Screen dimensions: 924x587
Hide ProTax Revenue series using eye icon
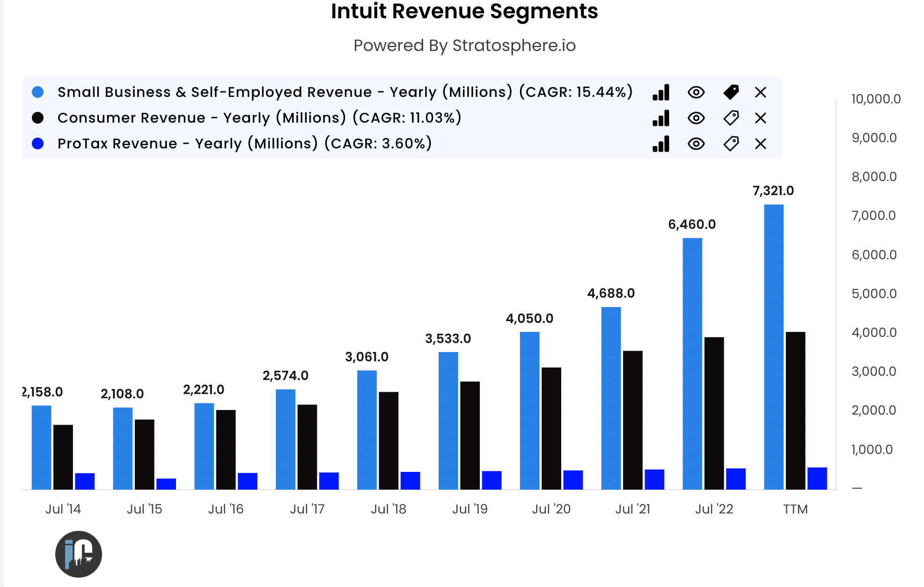click(696, 144)
